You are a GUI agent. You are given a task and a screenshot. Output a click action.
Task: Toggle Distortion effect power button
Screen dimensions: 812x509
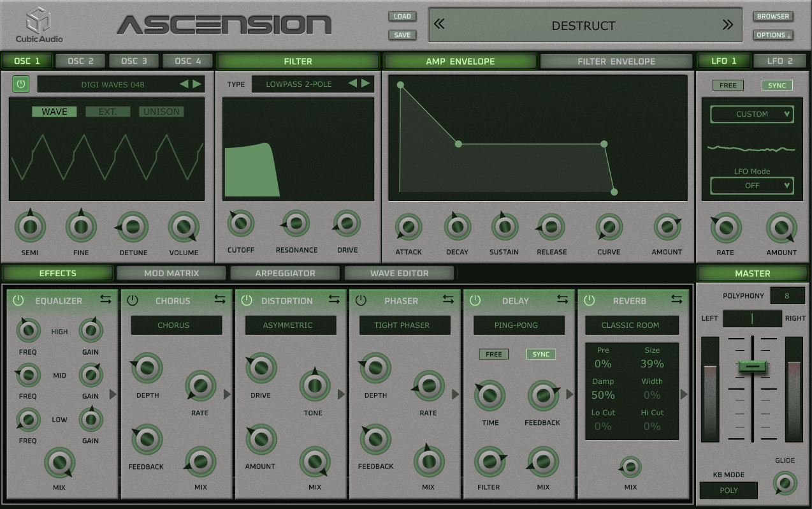click(247, 300)
